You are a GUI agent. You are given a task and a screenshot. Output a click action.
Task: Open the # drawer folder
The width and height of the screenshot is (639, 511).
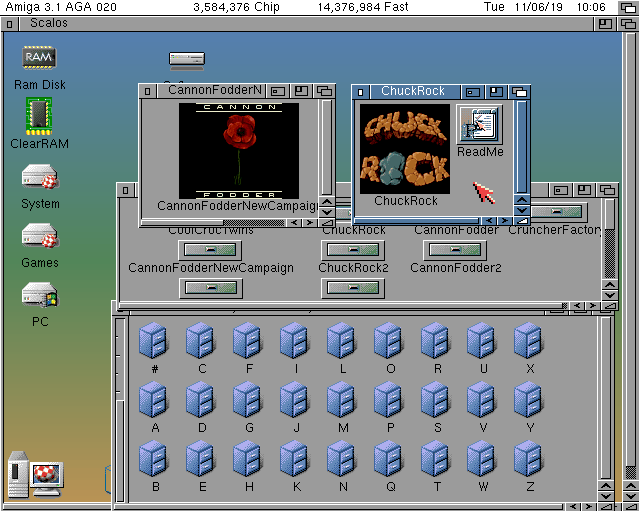(x=153, y=340)
